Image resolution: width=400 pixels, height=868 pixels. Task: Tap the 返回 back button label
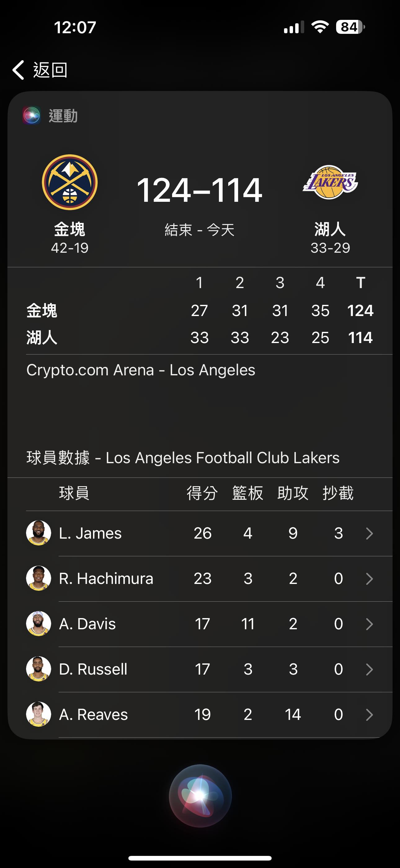pos(50,70)
